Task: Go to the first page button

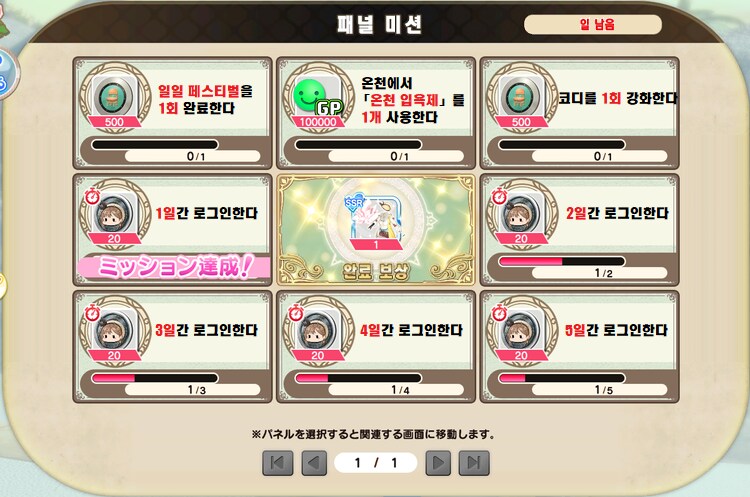Action: point(277,463)
